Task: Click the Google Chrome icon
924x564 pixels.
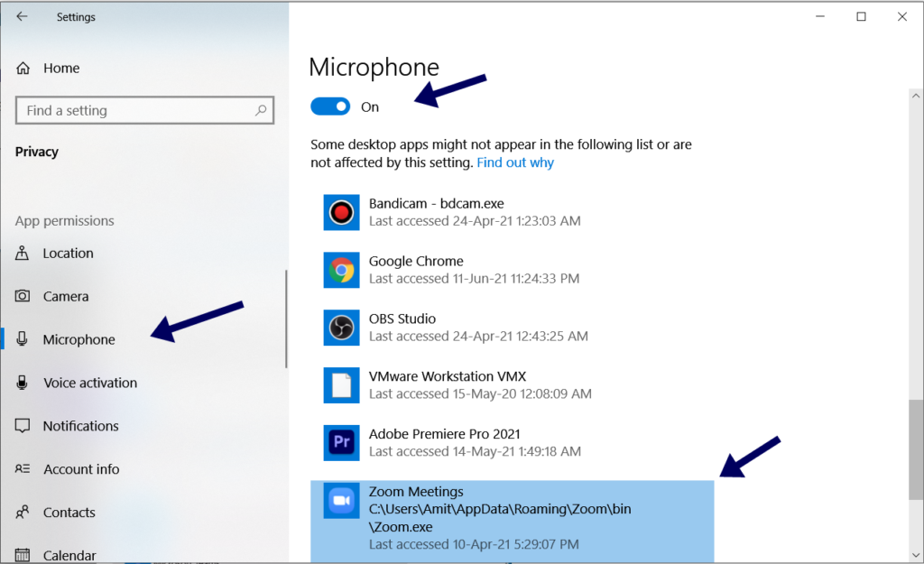Action: pyautogui.click(x=341, y=270)
